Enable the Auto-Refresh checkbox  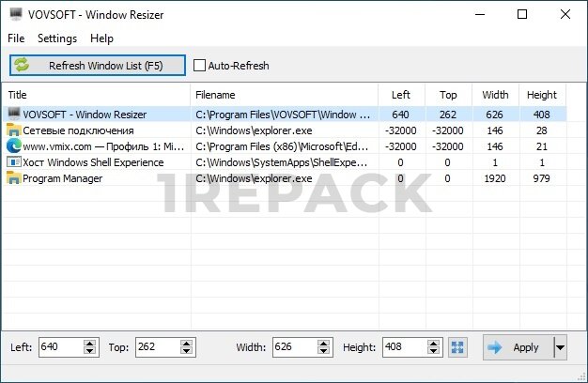coord(200,66)
